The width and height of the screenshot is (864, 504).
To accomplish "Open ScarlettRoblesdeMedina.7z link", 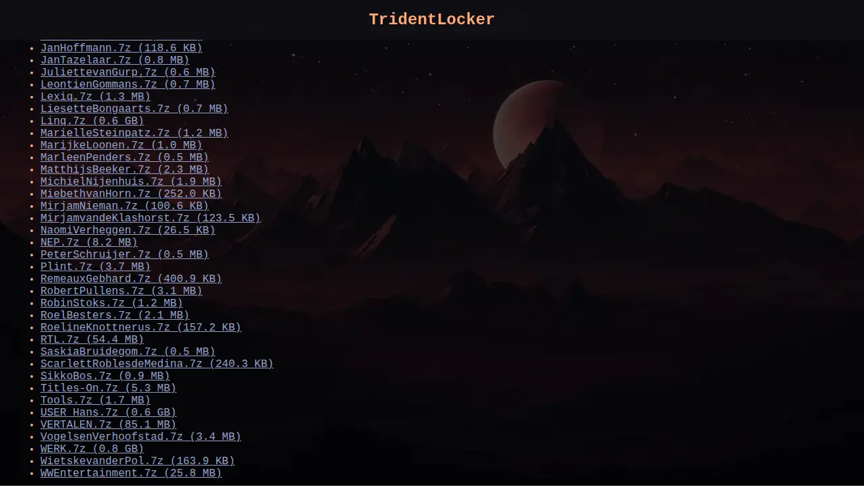I will (157, 364).
